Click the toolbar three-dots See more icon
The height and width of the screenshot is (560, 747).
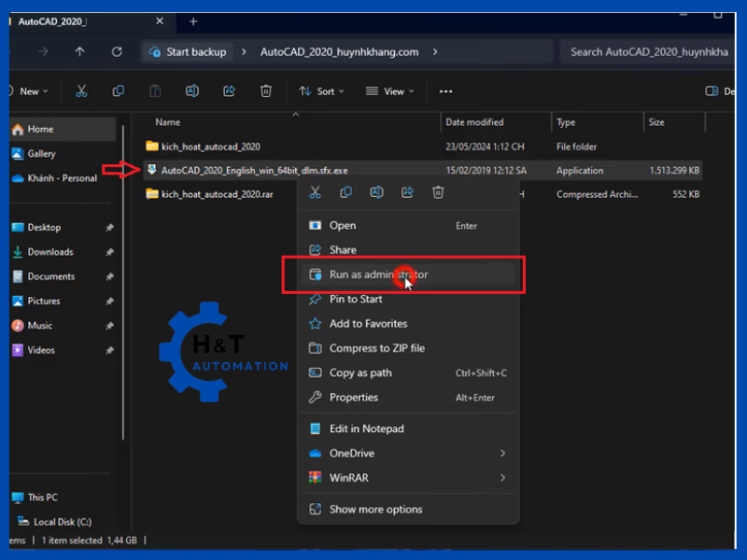pyautogui.click(x=445, y=91)
